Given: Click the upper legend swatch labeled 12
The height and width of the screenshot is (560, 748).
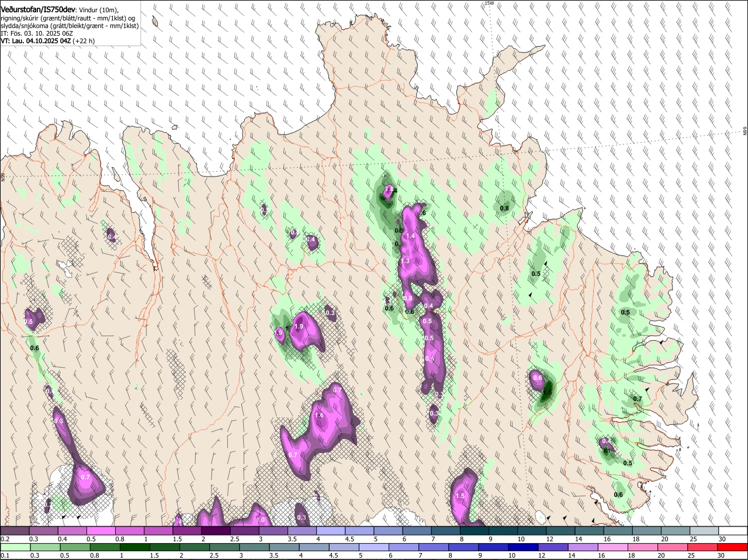Looking at the screenshot, I should 561,531.
